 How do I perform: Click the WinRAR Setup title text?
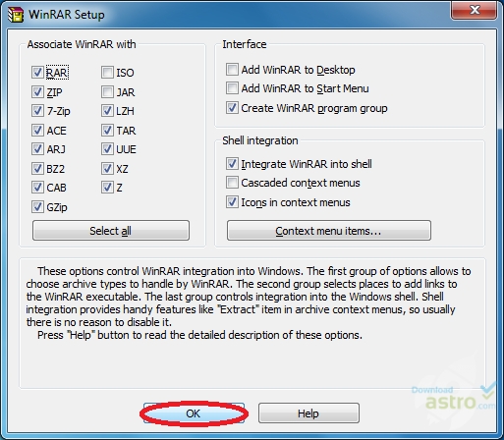67,15
